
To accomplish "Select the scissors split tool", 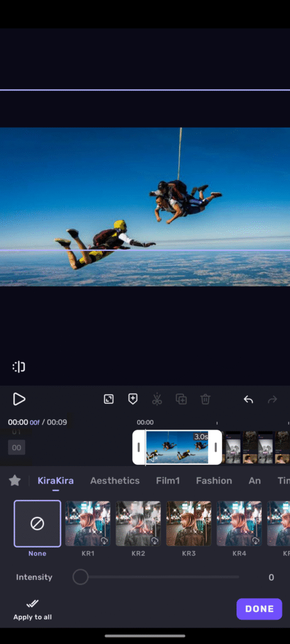I will point(157,399).
